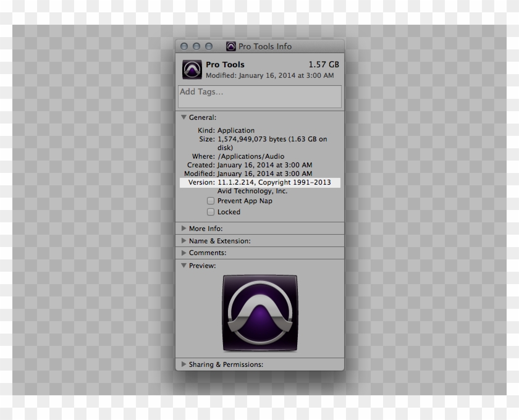Expand the Name & Extension section
Screen dimensions: 519x420
pos(184,241)
